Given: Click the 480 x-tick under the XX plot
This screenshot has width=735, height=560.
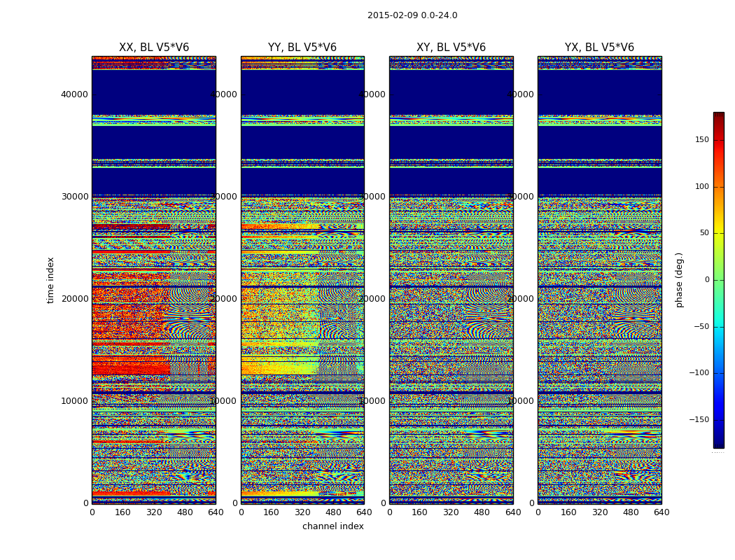Looking at the screenshot, I should coord(185,512).
